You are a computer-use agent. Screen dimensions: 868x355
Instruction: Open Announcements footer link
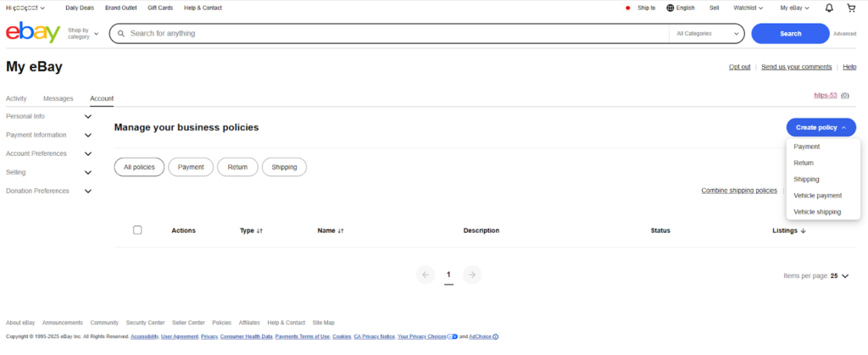(63, 323)
